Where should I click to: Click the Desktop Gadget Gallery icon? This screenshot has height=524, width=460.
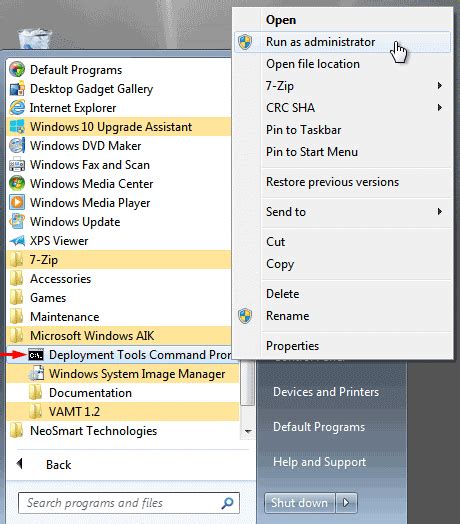[x=17, y=89]
